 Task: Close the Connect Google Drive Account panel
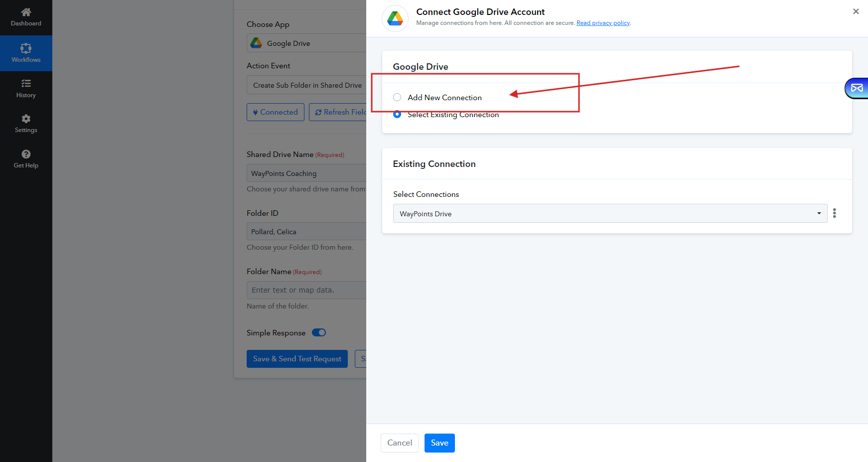click(856, 11)
